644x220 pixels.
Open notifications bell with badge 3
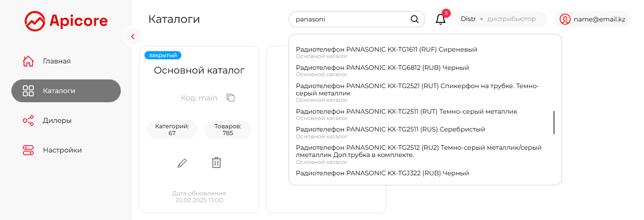point(441,19)
